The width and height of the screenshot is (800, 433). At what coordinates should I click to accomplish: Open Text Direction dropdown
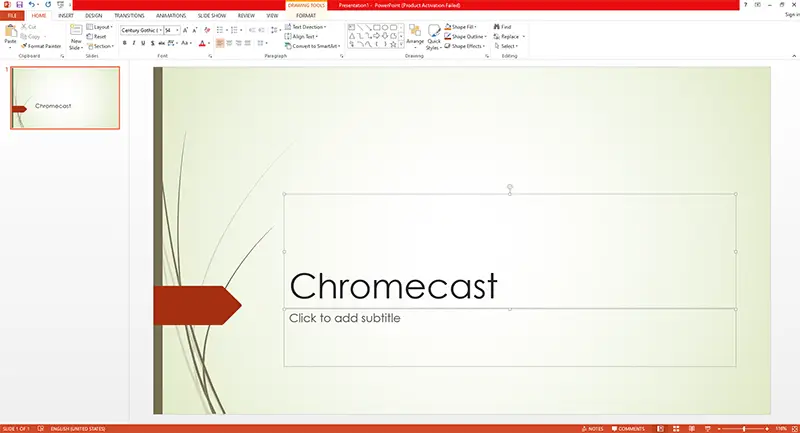tap(306, 27)
